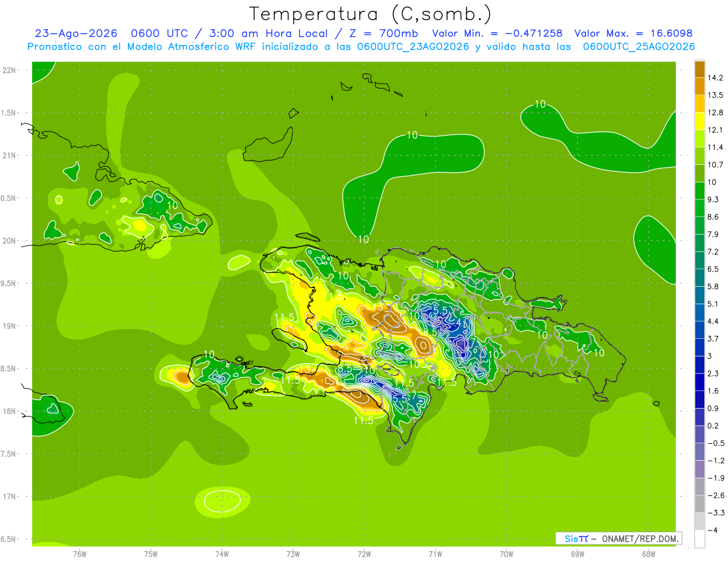Select the "Valor Max. = 16.6098" readout
728x562 pixels.
pos(633,33)
